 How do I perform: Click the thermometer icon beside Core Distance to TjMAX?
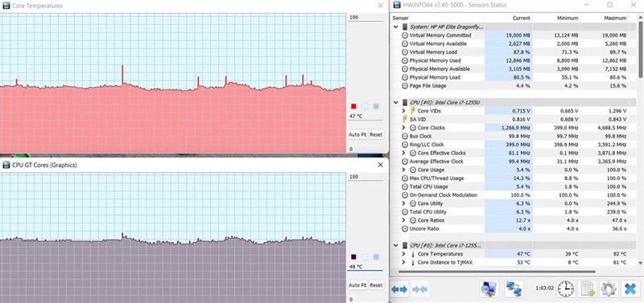tap(413, 262)
